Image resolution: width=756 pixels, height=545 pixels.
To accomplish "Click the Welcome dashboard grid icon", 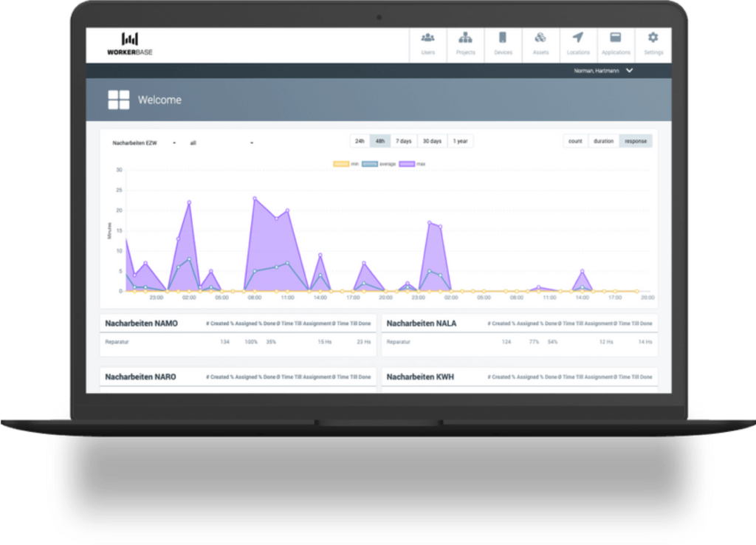I will pyautogui.click(x=118, y=100).
